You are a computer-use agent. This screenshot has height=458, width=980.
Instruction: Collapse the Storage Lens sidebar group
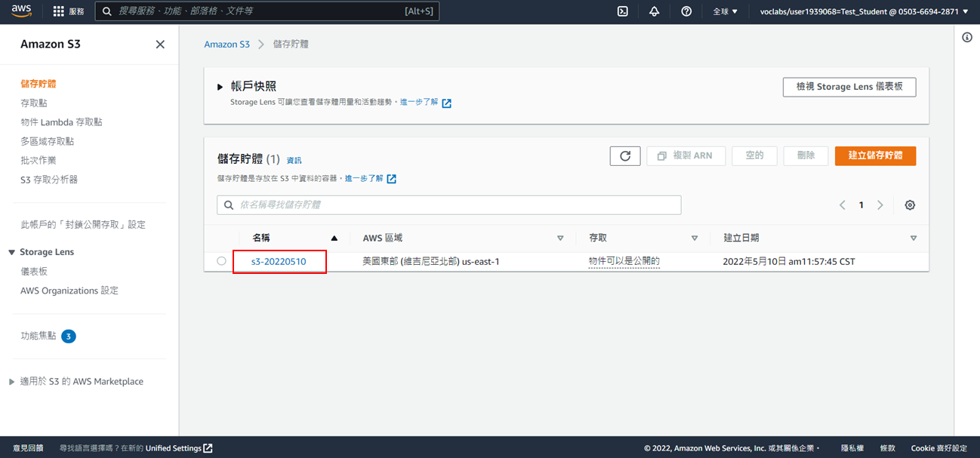tap(12, 252)
